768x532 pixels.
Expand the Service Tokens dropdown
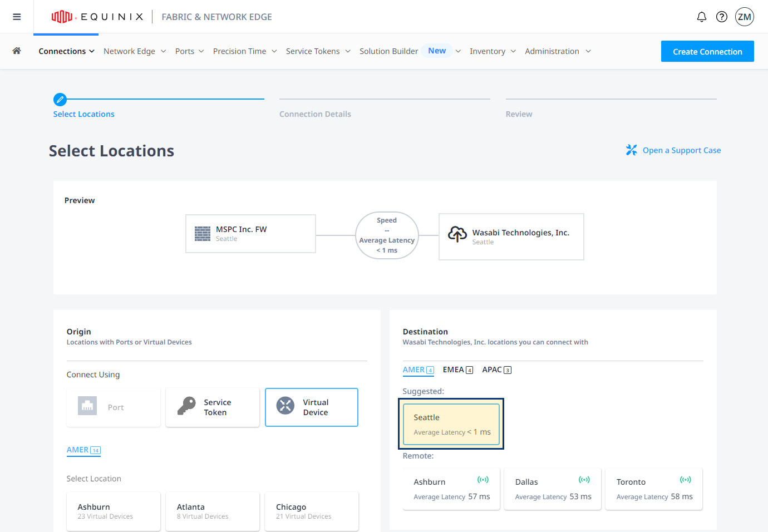tap(318, 51)
